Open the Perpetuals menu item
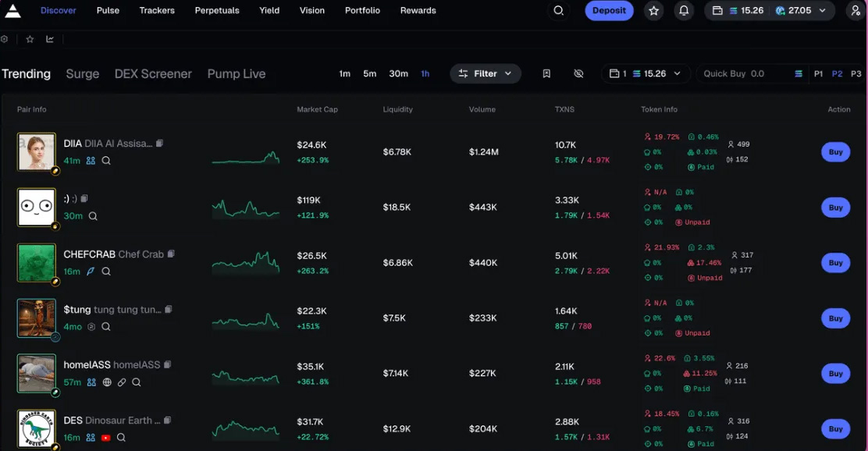The height and width of the screenshot is (451, 868). point(217,11)
